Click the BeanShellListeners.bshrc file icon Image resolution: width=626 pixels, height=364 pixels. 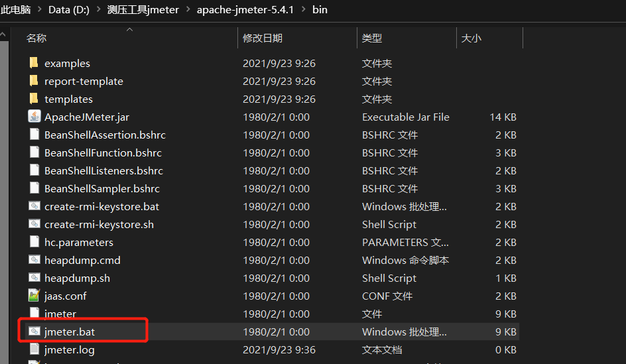pyautogui.click(x=34, y=170)
